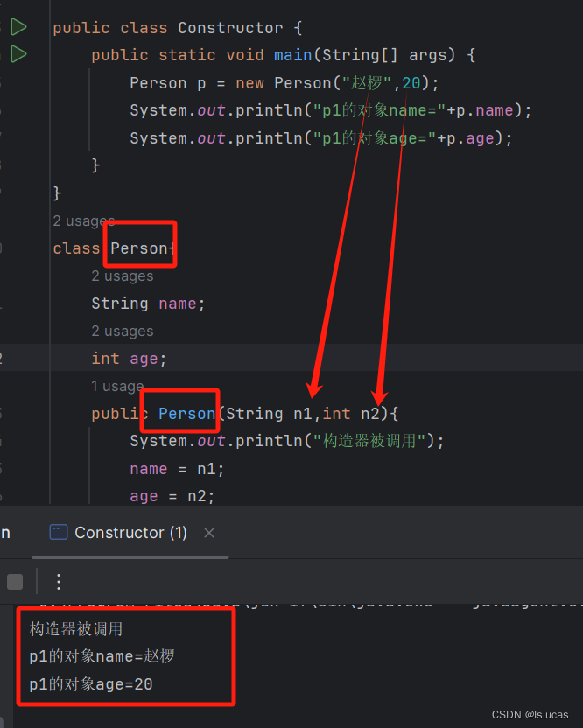583x728 pixels.
Task: Click the '2 usages' hint above class Person
Action: point(84,221)
